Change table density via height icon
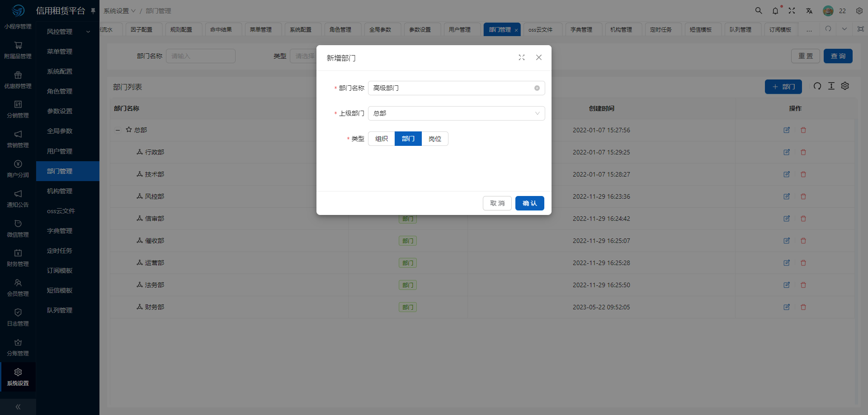868x415 pixels. click(x=831, y=86)
